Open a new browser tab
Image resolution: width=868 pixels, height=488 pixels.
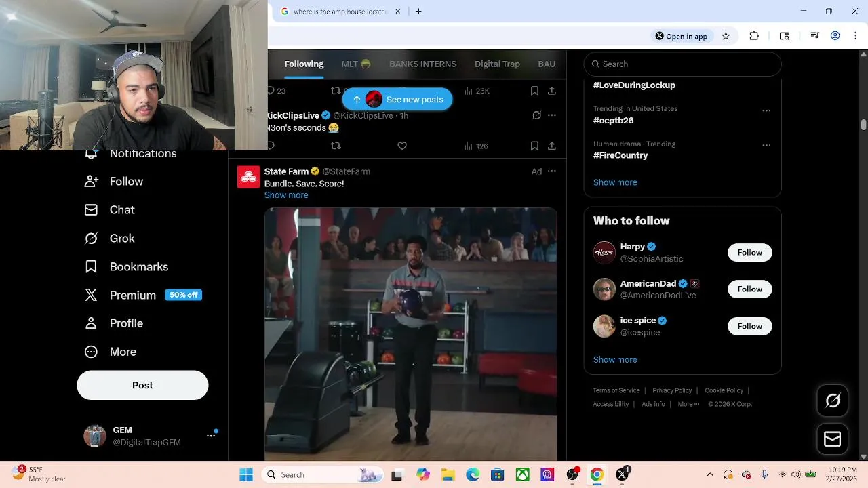(418, 12)
